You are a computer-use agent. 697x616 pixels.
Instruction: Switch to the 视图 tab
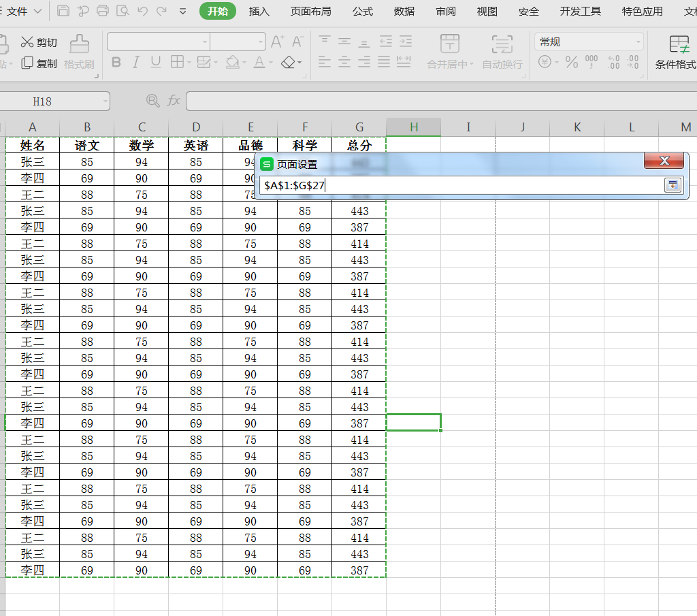487,11
